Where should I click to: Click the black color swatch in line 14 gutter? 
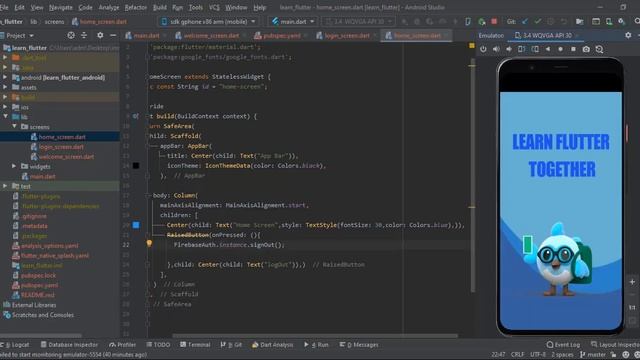point(136,166)
